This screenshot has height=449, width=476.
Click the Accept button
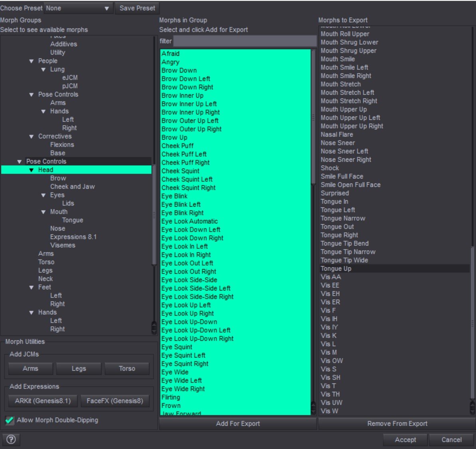pyautogui.click(x=405, y=439)
